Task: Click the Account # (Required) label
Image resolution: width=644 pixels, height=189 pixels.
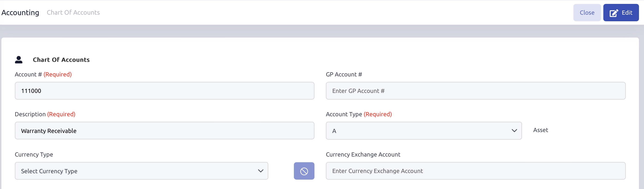Action: (x=43, y=75)
